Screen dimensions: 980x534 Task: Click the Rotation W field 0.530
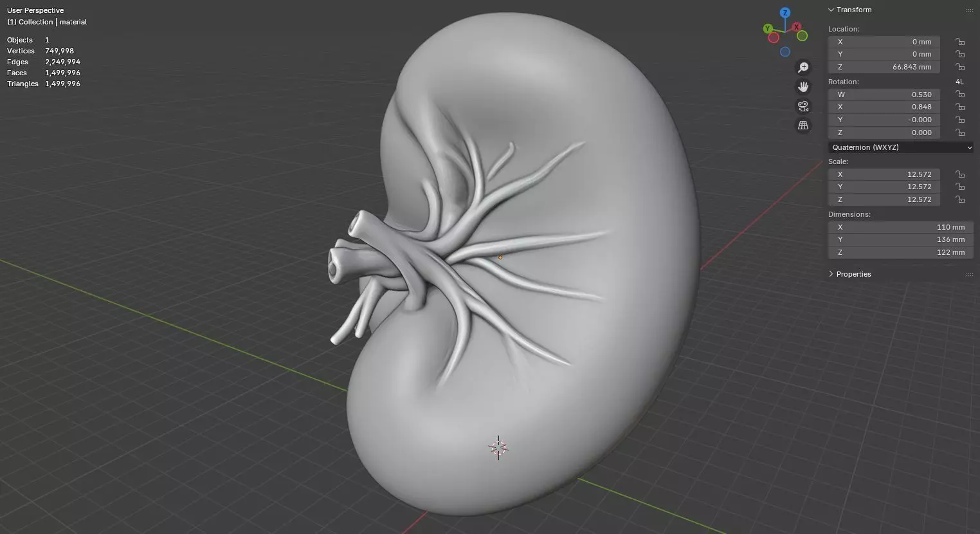884,95
